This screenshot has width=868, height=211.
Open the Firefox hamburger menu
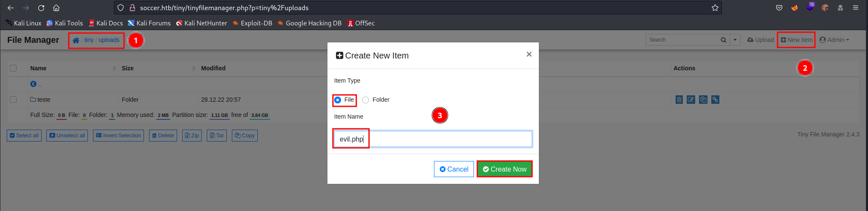[x=856, y=8]
